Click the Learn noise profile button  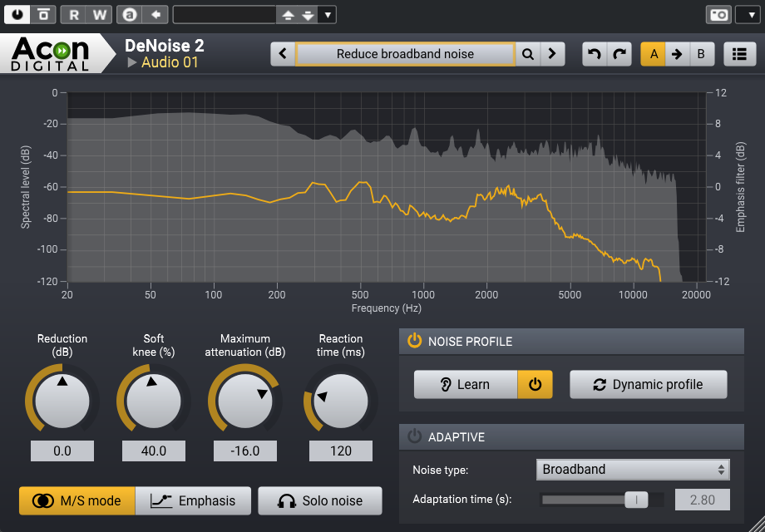[466, 384]
